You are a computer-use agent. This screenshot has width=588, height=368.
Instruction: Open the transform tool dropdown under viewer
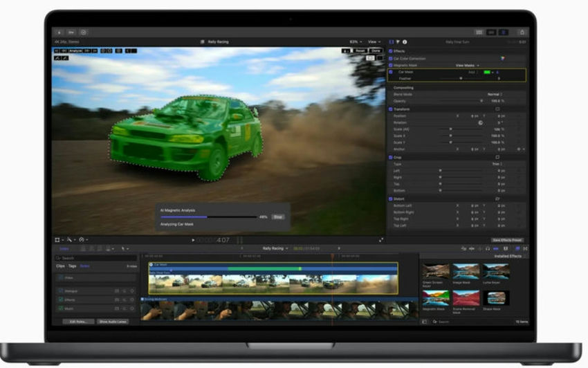click(59, 240)
